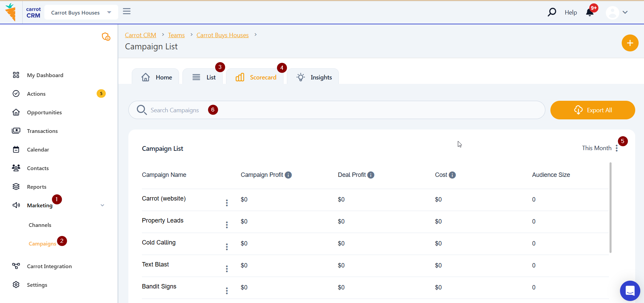This screenshot has width=644, height=303.
Task: Click the Deal Profit info icon
Action: pos(371,175)
